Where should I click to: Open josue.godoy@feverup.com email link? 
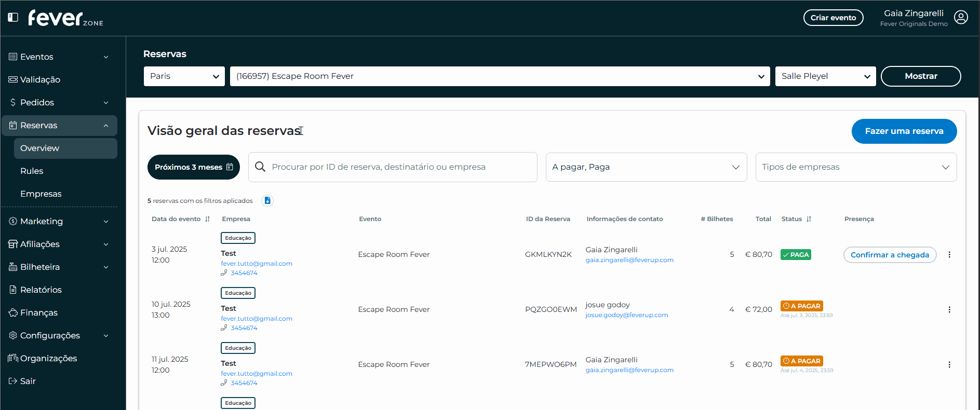pos(627,315)
